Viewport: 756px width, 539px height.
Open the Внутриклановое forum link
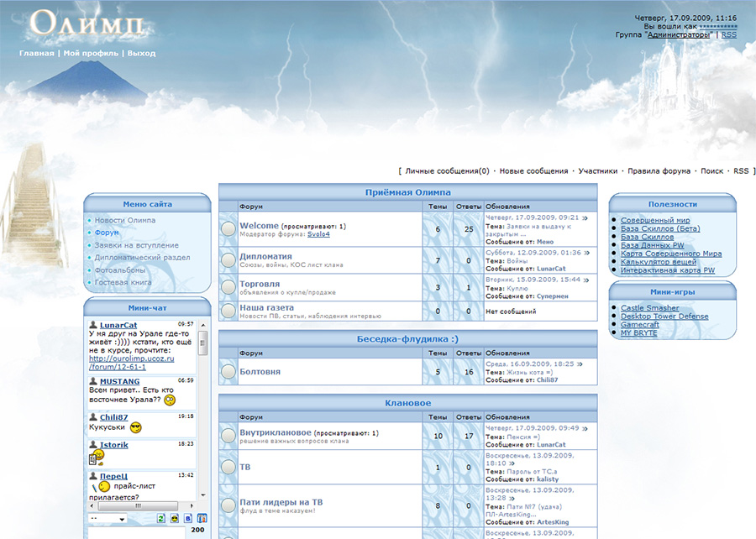(x=276, y=432)
